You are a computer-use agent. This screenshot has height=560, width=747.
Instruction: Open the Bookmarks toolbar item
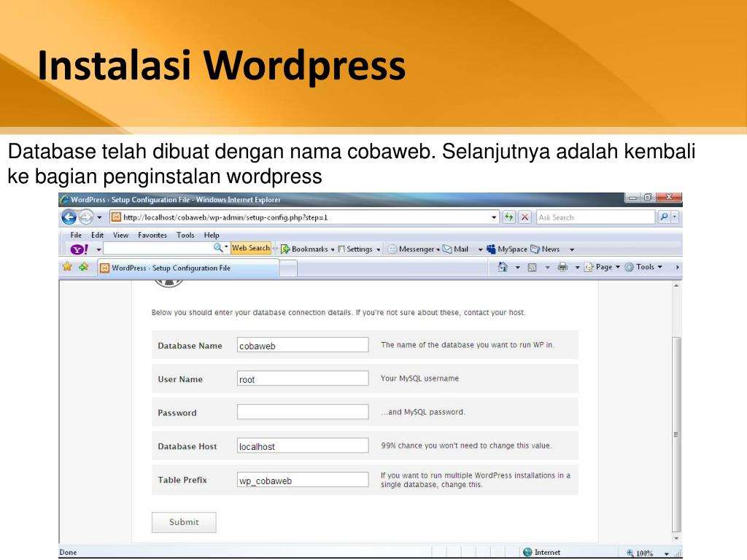pyautogui.click(x=308, y=249)
